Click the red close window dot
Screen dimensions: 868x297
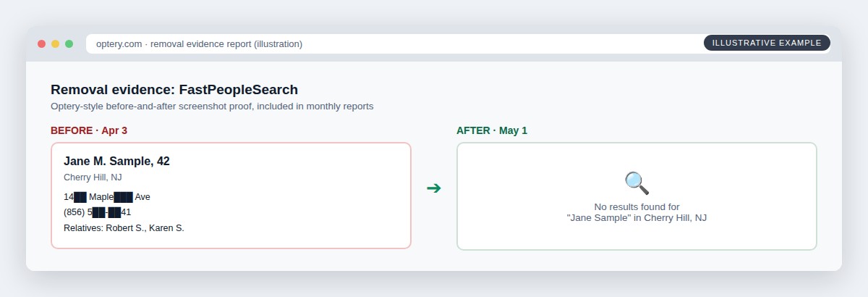[x=41, y=43]
